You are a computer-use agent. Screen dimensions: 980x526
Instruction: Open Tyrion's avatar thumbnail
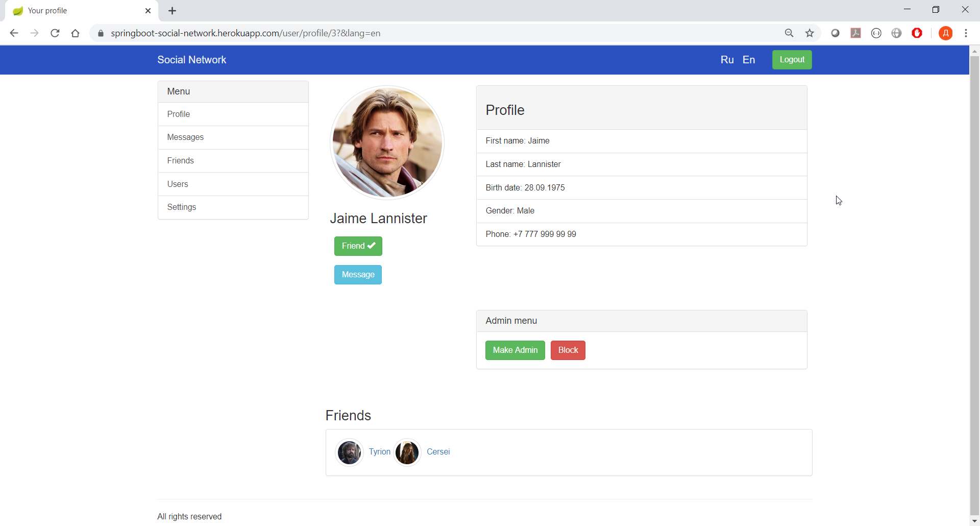(x=350, y=452)
